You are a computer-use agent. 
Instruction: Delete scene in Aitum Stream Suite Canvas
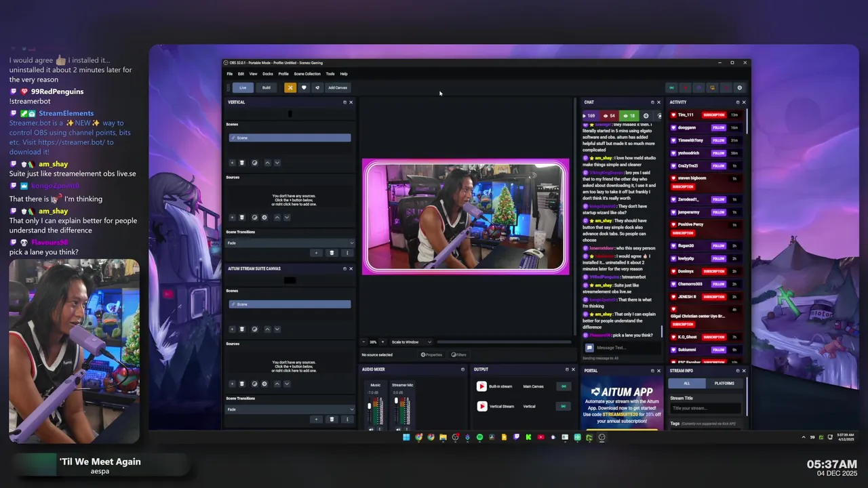242,329
